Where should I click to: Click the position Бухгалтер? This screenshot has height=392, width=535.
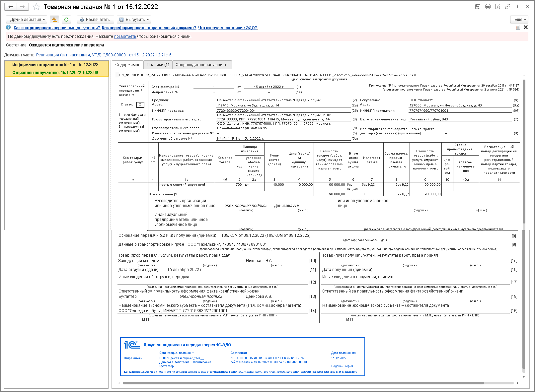pos(127,296)
